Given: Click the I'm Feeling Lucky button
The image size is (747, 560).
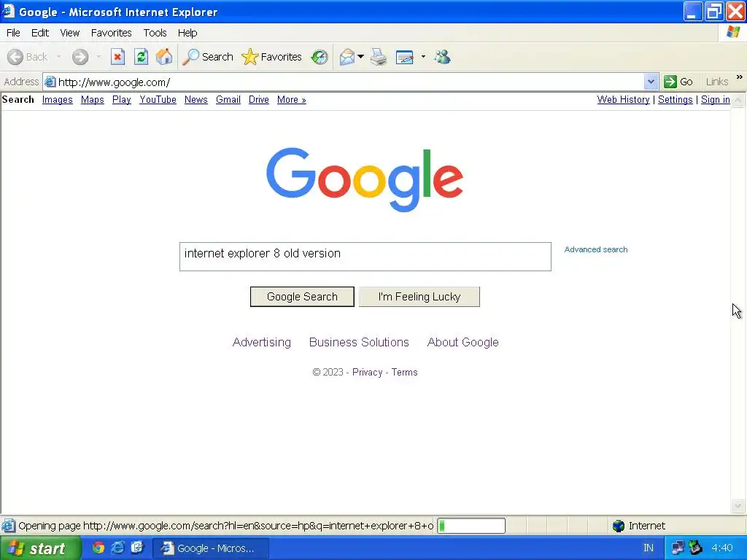Looking at the screenshot, I should coord(419,297).
